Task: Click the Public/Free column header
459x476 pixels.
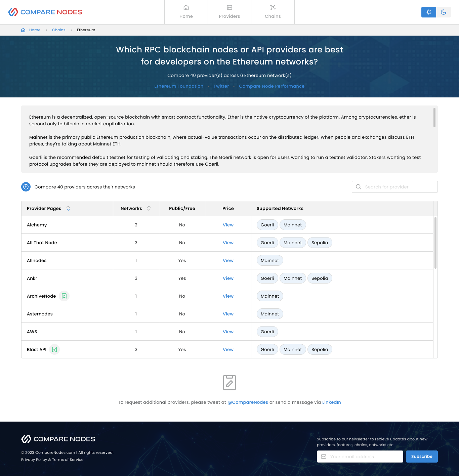Action: pyautogui.click(x=182, y=208)
